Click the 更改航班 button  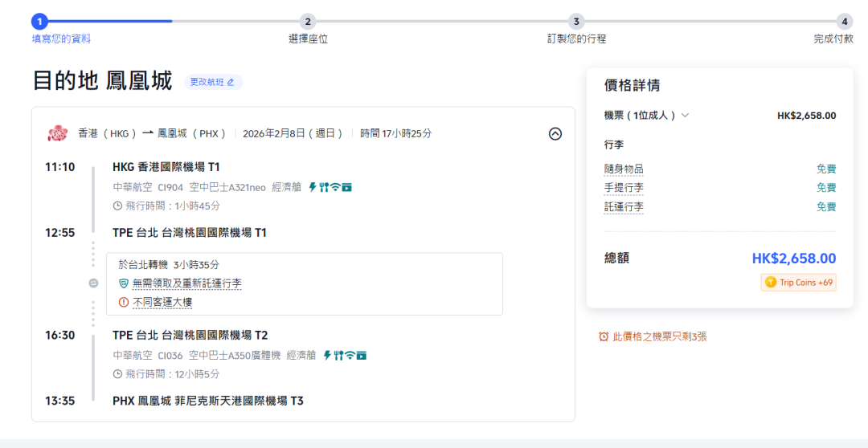pyautogui.click(x=212, y=82)
